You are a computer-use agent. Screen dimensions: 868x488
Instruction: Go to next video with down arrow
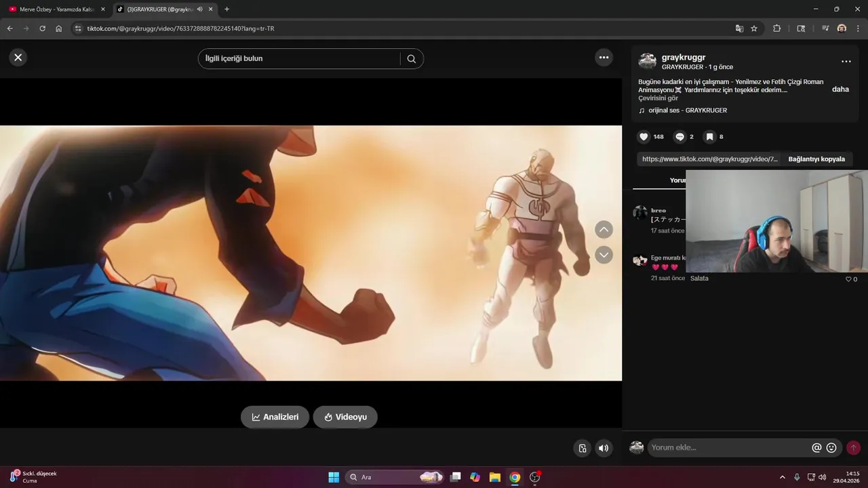click(604, 255)
